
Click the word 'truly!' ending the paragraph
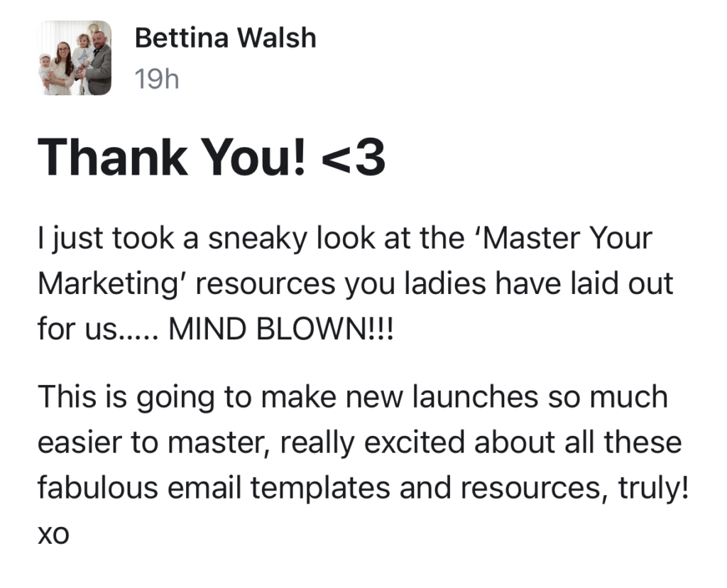pos(653,487)
